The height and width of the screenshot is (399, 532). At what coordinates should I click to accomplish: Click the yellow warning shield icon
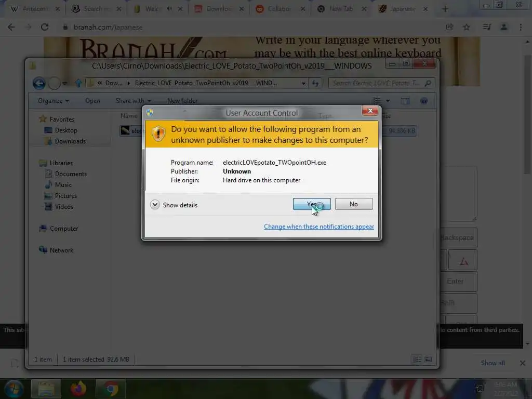[158, 134]
